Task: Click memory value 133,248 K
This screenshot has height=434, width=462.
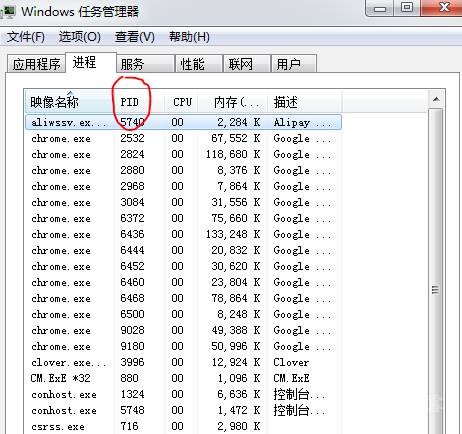Action: (x=233, y=234)
